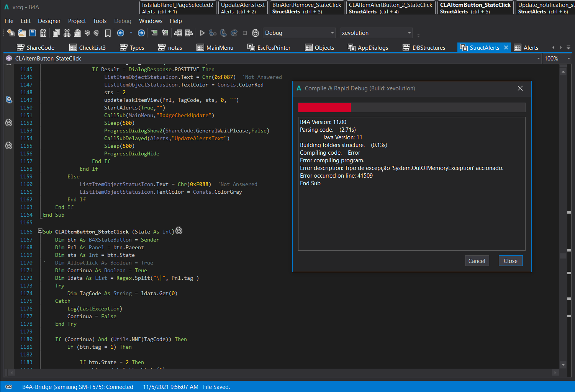Open the Designer menu
This screenshot has height=392, width=575.
pos(49,21)
